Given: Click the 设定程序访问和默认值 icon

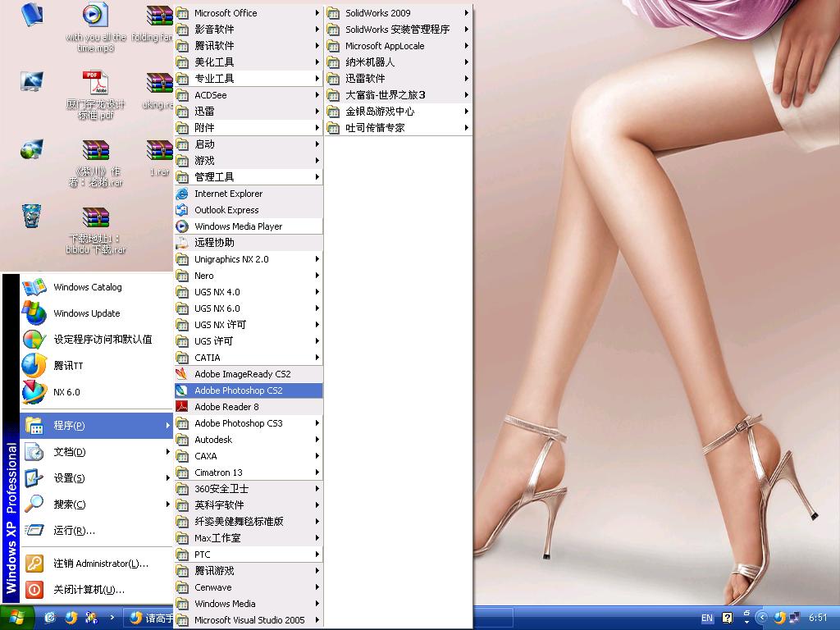Looking at the screenshot, I should 34,340.
